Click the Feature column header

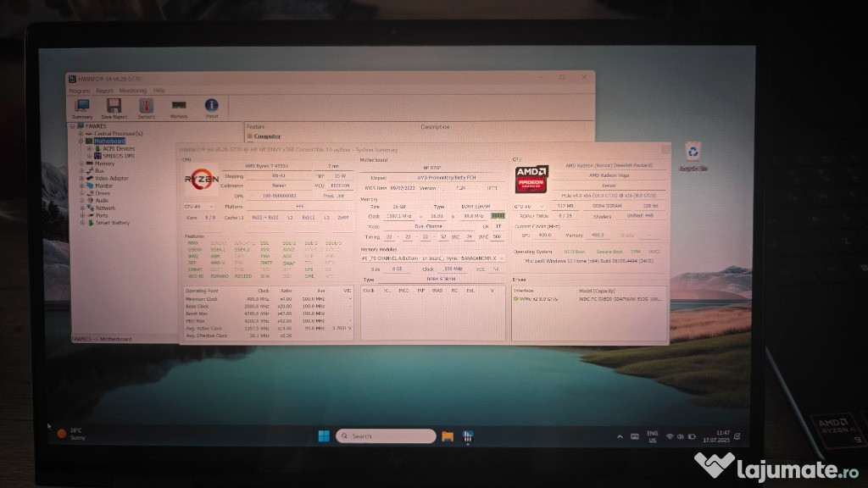[x=255, y=127]
